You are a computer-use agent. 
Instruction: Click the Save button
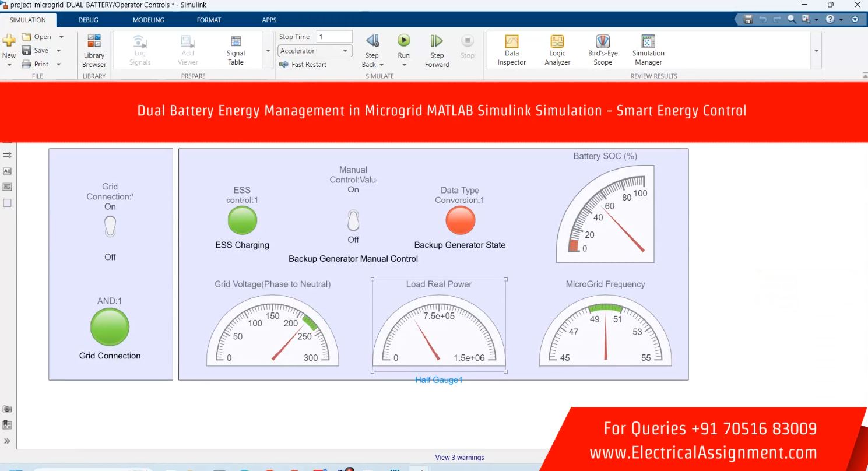[36, 51]
